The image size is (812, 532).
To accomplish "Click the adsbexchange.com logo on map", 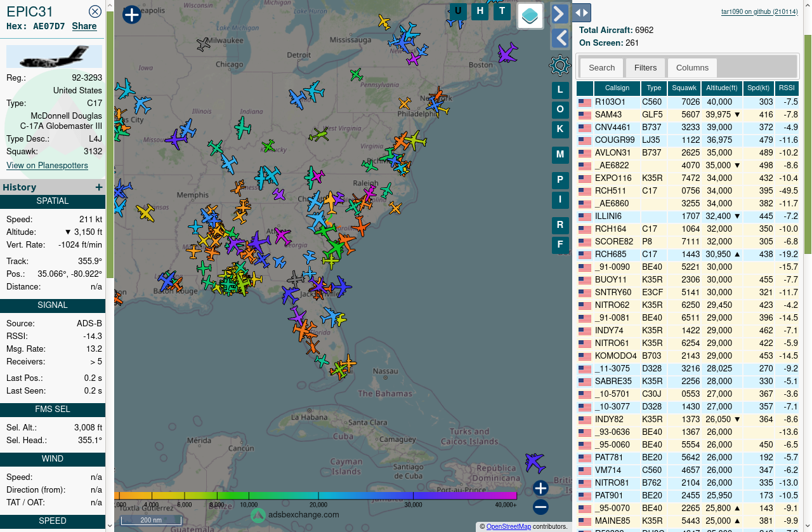I will (295, 515).
